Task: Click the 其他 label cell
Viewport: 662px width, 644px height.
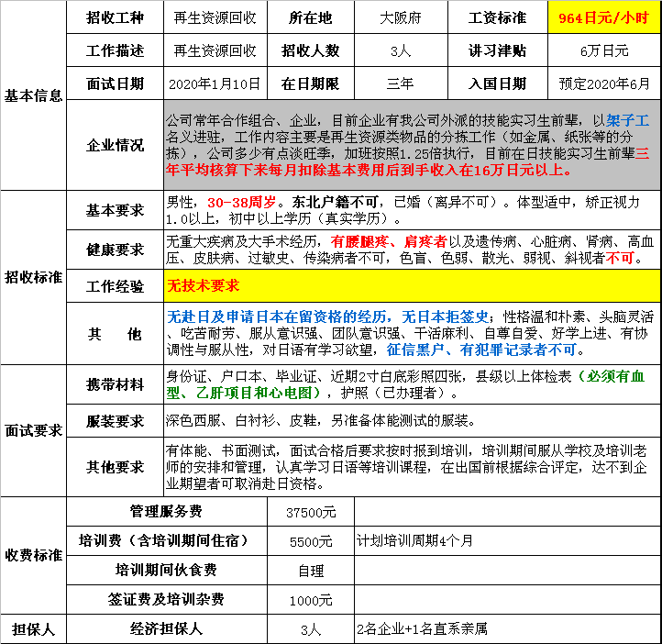Action: pos(115,334)
